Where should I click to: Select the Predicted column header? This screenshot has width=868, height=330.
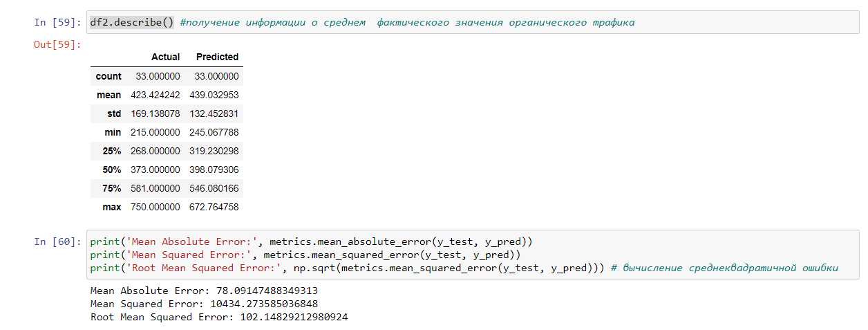pyautogui.click(x=217, y=57)
